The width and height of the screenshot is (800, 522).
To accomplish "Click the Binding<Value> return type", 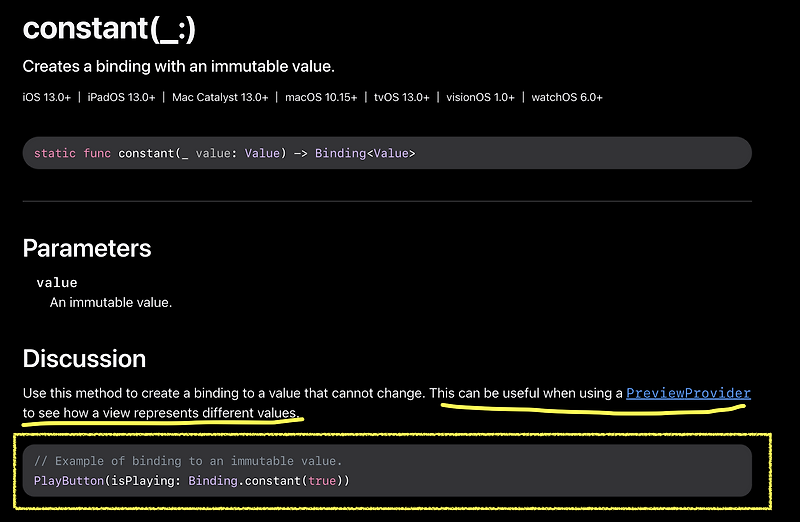I will click(x=365, y=153).
